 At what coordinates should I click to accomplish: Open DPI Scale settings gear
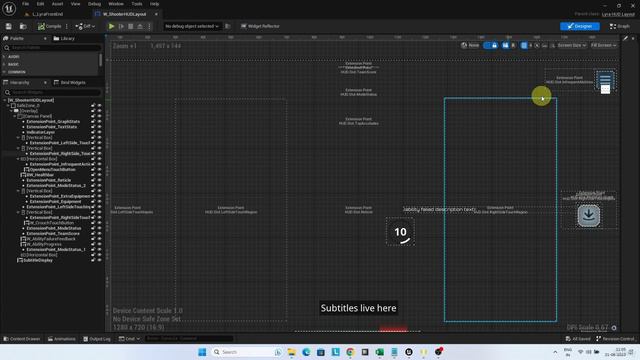click(614, 327)
